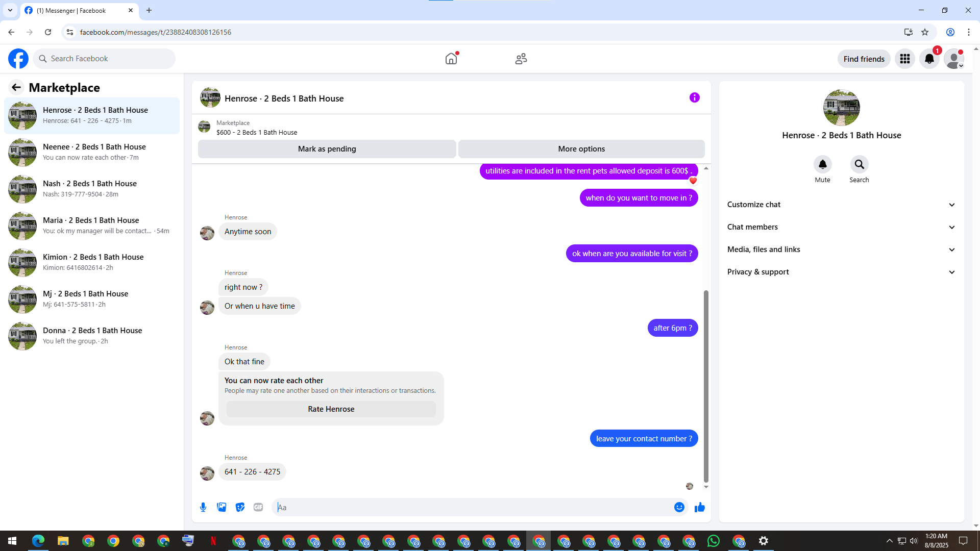The width and height of the screenshot is (980, 551).
Task: Mute the Henrose conversation
Action: click(x=822, y=164)
